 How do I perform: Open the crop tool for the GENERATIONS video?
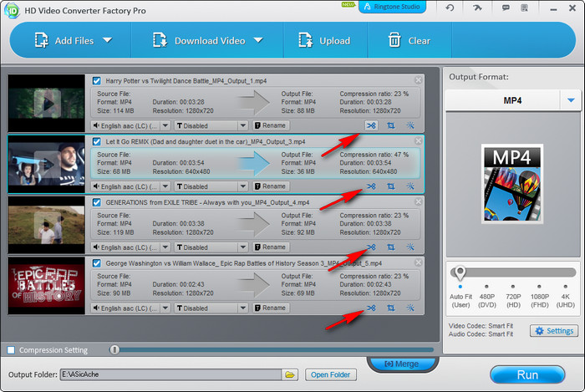click(390, 247)
